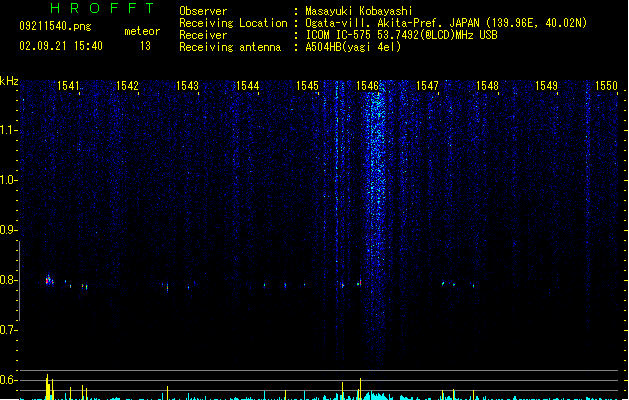Click the 0.7 kHz frequency label
Image resolution: width=629 pixels, height=400 pixels.
(x=8, y=330)
